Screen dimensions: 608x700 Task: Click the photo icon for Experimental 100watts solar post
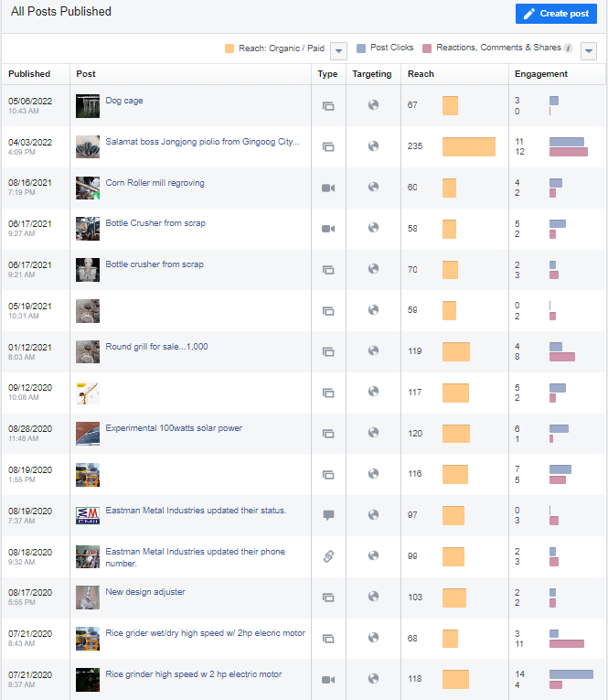[x=328, y=434]
